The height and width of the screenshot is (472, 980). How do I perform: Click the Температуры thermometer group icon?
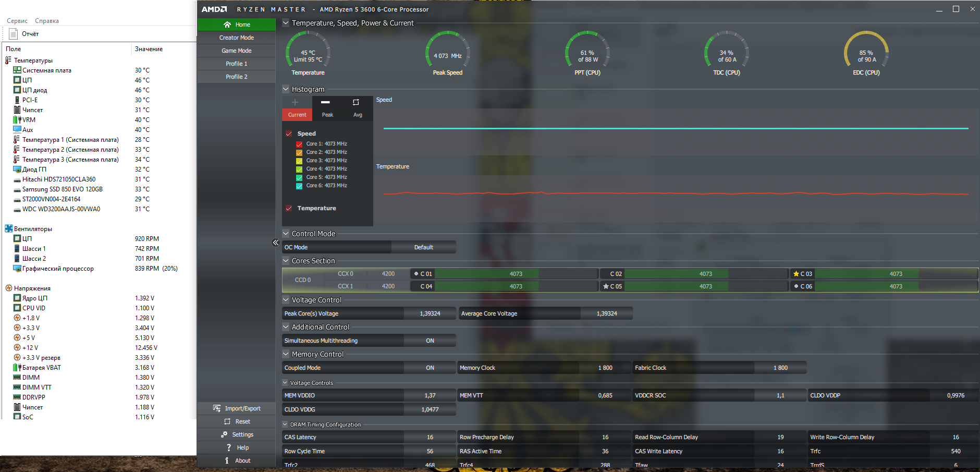tap(8, 60)
